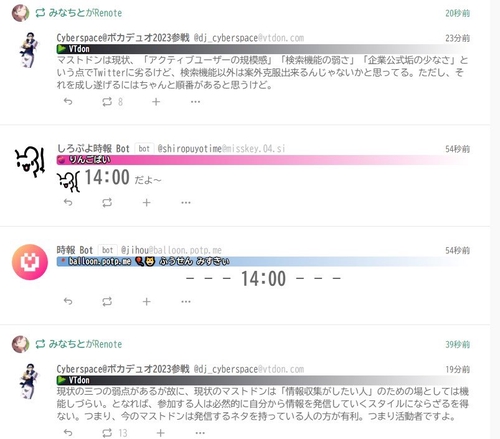Renote the しろぷよ時報 Bot 14:00 post
Image resolution: width=500 pixels, height=439 pixels.
tap(107, 203)
